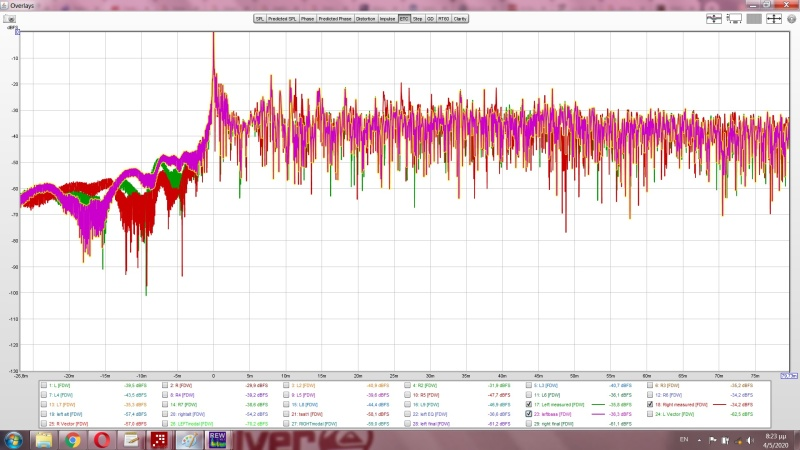Toggle the 23: leftbass trace checkbox
The height and width of the screenshot is (450, 800).
529,414
